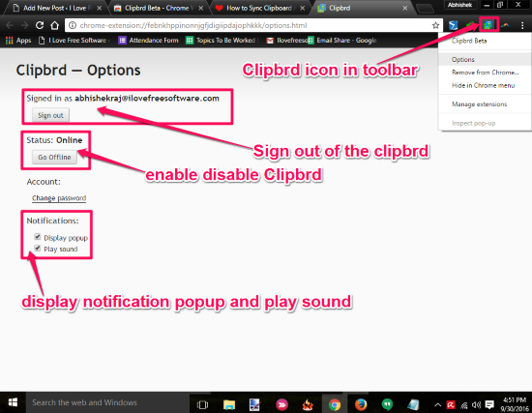Screen dimensions: 532x413
Task: Open the Task View button on taskbar
Action: coord(202,404)
